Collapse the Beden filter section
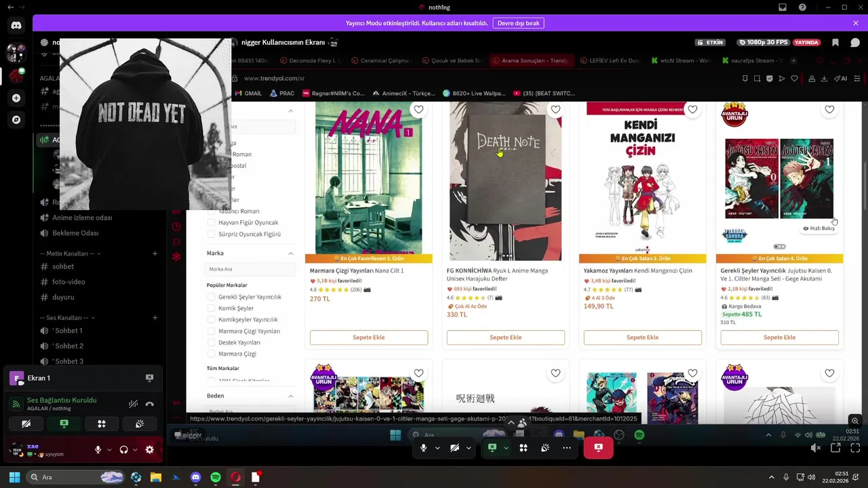Image resolution: width=868 pixels, height=488 pixels. (x=290, y=396)
